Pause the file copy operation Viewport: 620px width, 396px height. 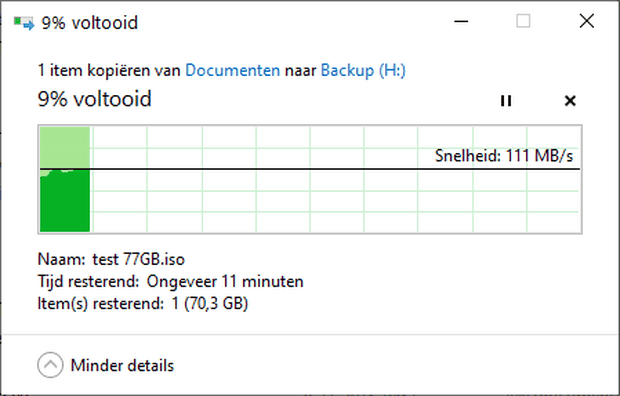tap(506, 101)
